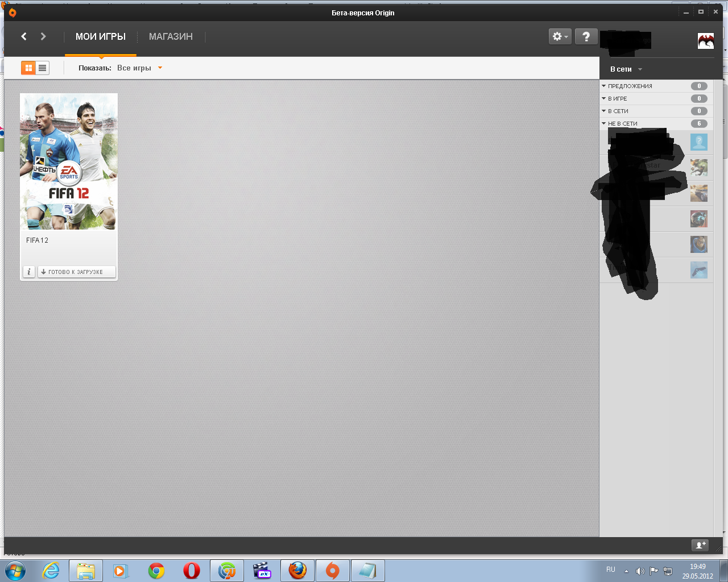This screenshot has width=728, height=582.
Task: Open FIFA 12 info button
Action: click(x=29, y=272)
